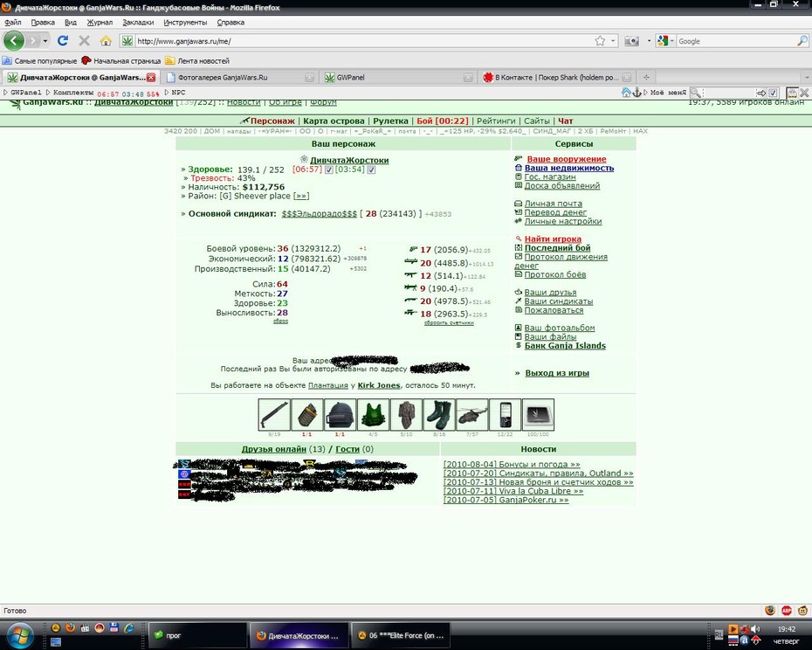This screenshot has width=812, height=650.
Task: Expand the Моё меню panel dropdown
Action: click(x=646, y=93)
